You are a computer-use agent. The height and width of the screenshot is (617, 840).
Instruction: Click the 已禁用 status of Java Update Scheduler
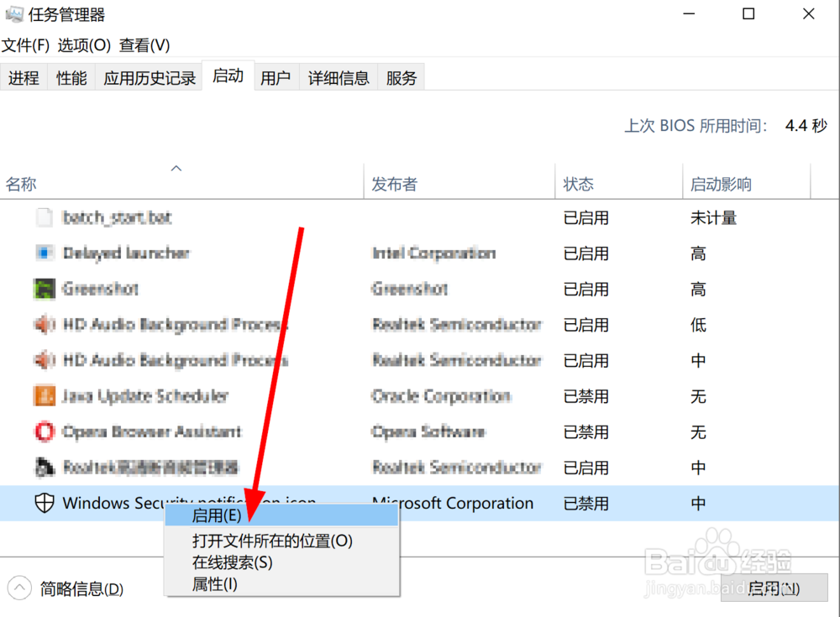[586, 395]
